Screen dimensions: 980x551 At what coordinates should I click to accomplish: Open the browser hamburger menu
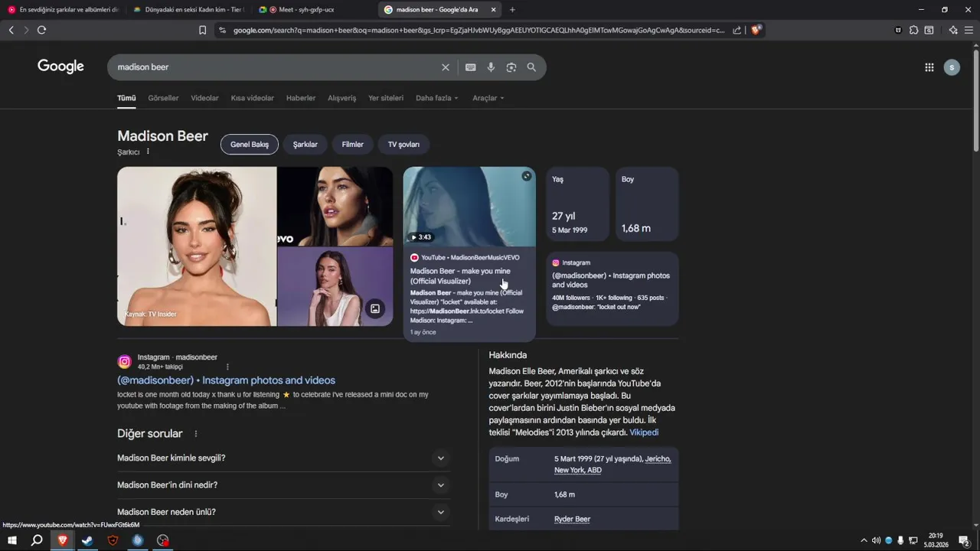coord(969,30)
